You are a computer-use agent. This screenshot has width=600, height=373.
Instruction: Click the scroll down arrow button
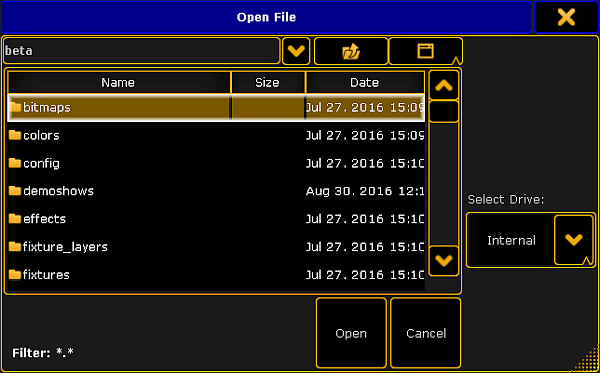[444, 261]
